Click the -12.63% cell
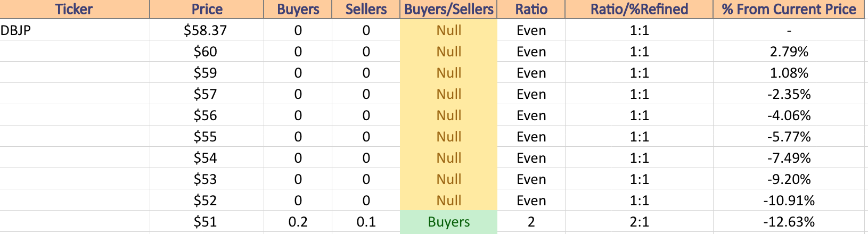 click(789, 222)
